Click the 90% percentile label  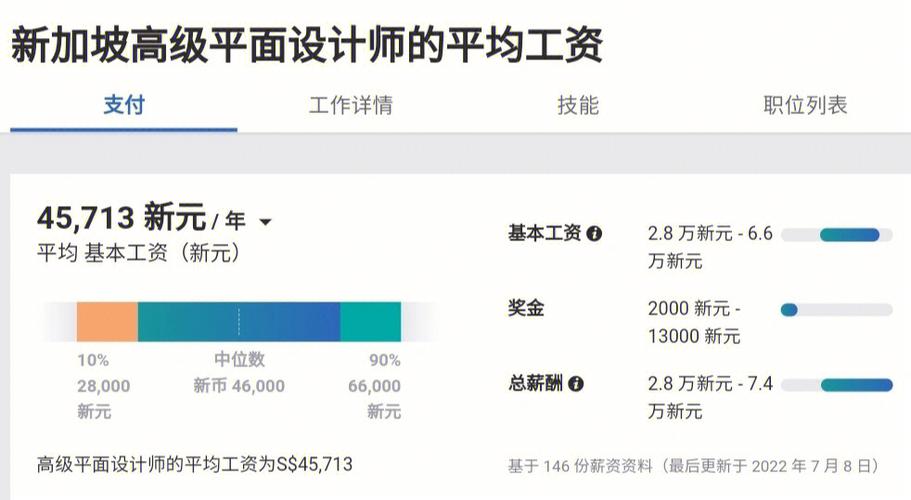point(385,360)
